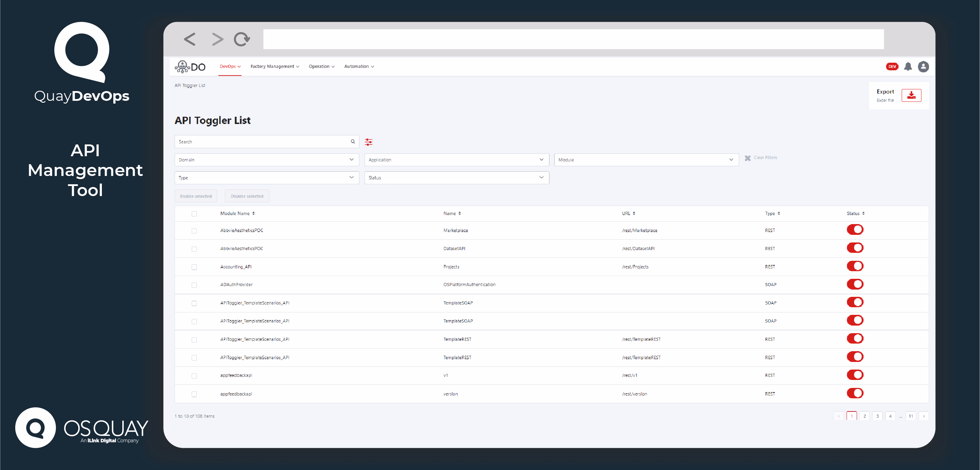Click the Enable selected button
The width and height of the screenshot is (980, 470).
(x=195, y=196)
